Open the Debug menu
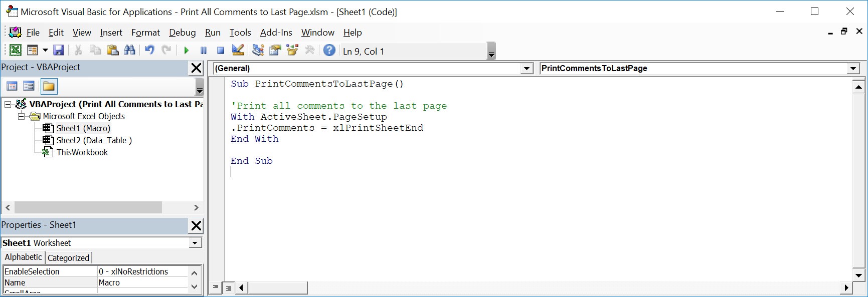868x297 pixels. pos(182,33)
